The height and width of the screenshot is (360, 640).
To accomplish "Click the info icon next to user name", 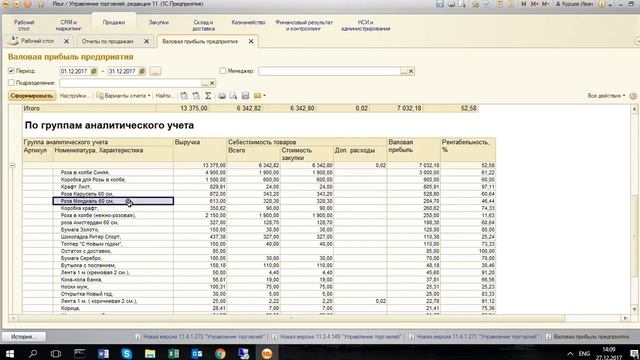I will [602, 4].
